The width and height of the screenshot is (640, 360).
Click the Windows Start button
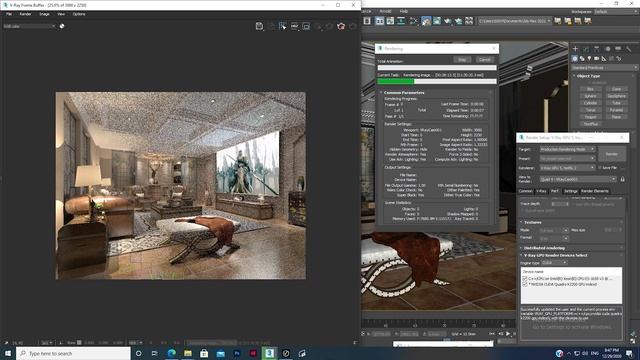tap(8, 353)
